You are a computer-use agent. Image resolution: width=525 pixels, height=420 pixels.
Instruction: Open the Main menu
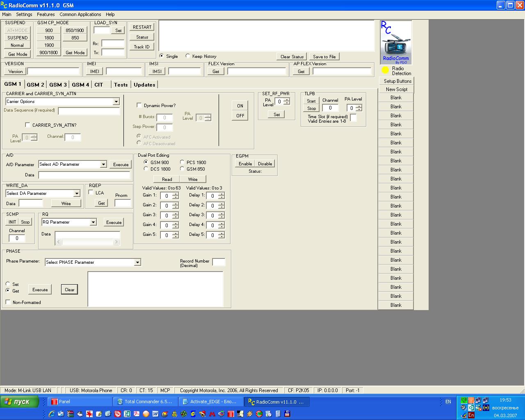click(x=7, y=14)
